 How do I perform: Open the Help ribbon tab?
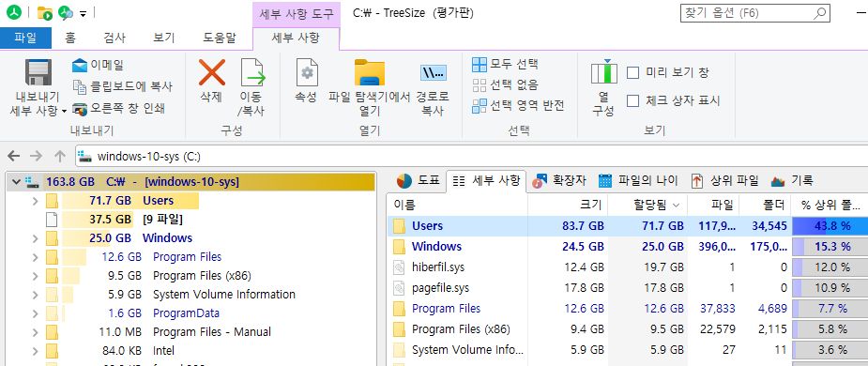point(220,38)
